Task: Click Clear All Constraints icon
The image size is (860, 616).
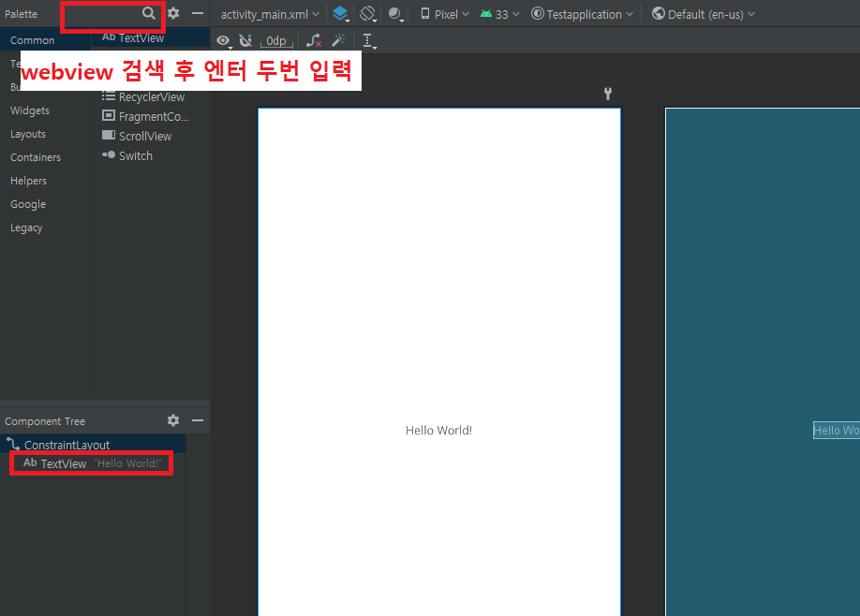Action: [314, 40]
